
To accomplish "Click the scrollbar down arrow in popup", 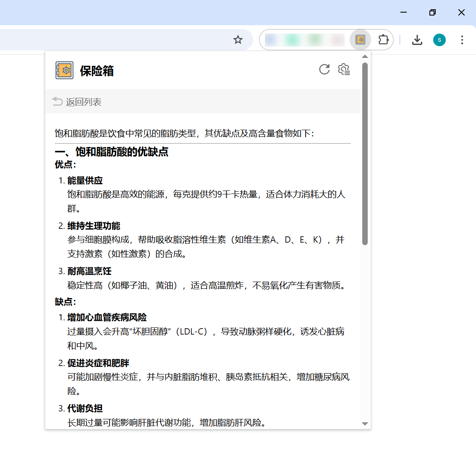I will [365, 424].
